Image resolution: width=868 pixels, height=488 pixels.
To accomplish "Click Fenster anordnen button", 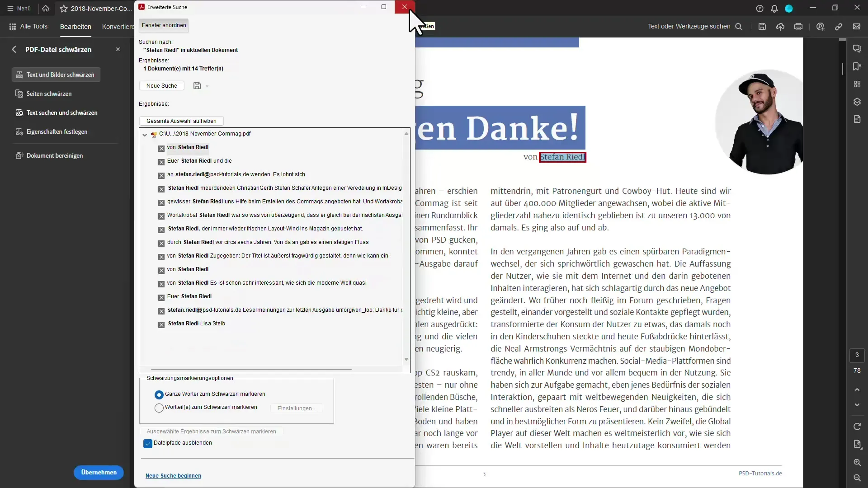I will click(164, 25).
